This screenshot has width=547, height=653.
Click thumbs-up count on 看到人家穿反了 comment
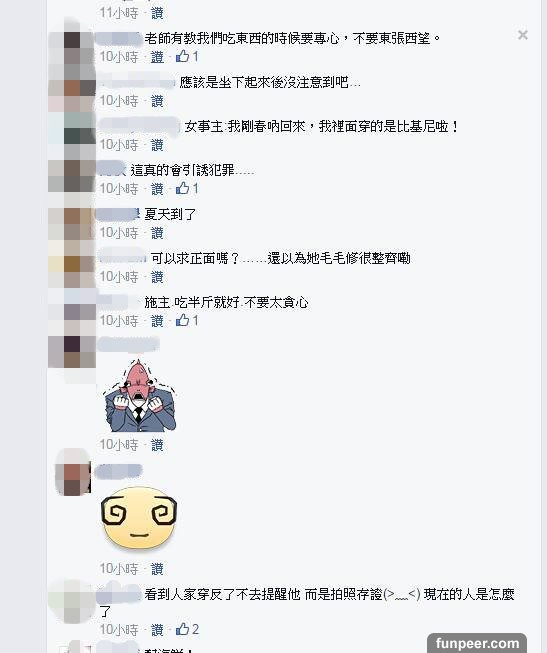point(187,629)
